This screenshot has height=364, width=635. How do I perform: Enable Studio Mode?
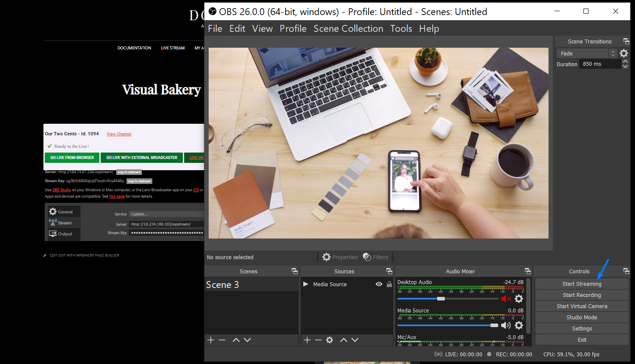(582, 317)
